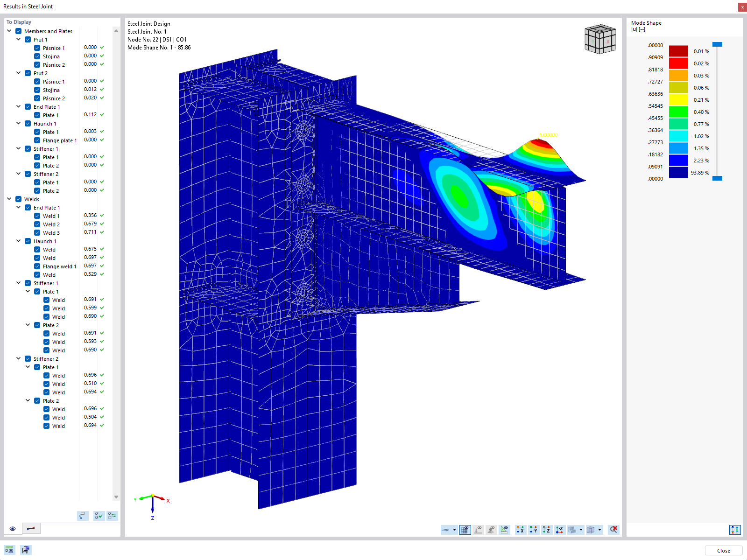Viewport: 747px width, 560px height.
Task: Check all items using the checkmarks icon
Action: tap(99, 516)
